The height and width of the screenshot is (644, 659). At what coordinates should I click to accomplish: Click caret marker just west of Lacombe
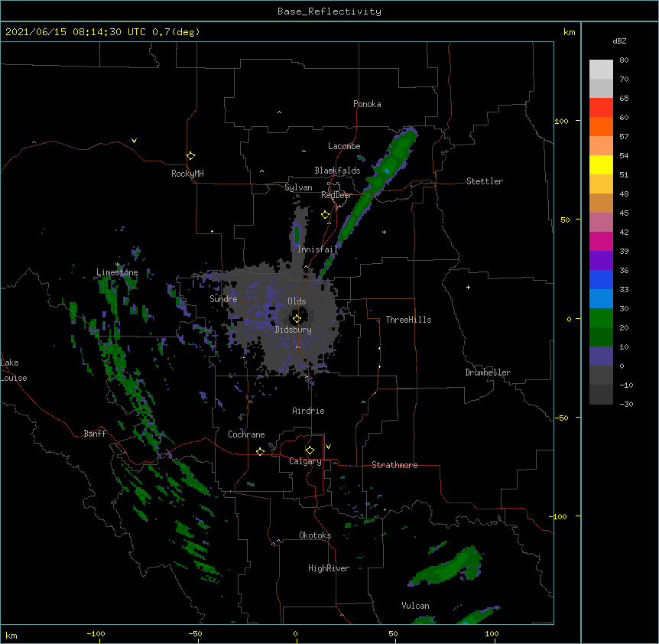pyautogui.click(x=304, y=151)
